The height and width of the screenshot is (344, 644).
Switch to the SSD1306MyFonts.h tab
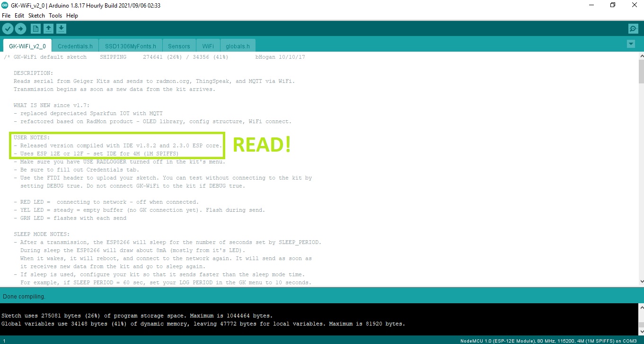coord(131,46)
